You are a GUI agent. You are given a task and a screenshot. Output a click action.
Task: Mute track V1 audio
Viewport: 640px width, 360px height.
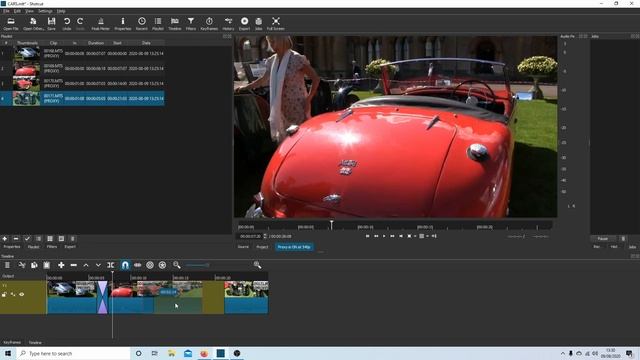[13, 294]
